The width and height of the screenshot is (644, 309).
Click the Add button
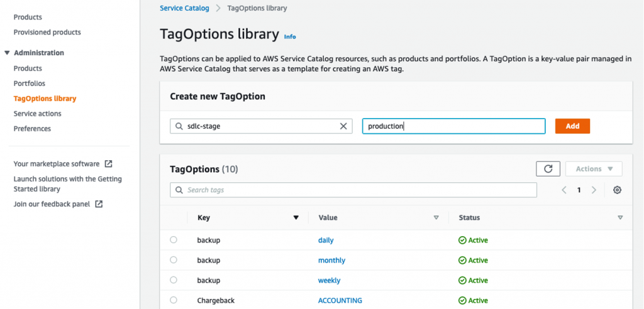(572, 126)
